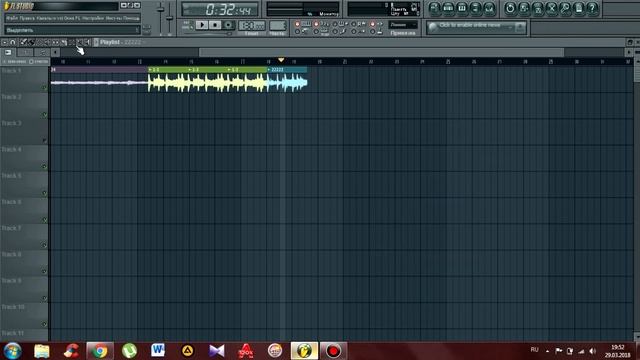Mute Track 6 with its green dot
The width and height of the screenshot is (640, 360).
44,220
